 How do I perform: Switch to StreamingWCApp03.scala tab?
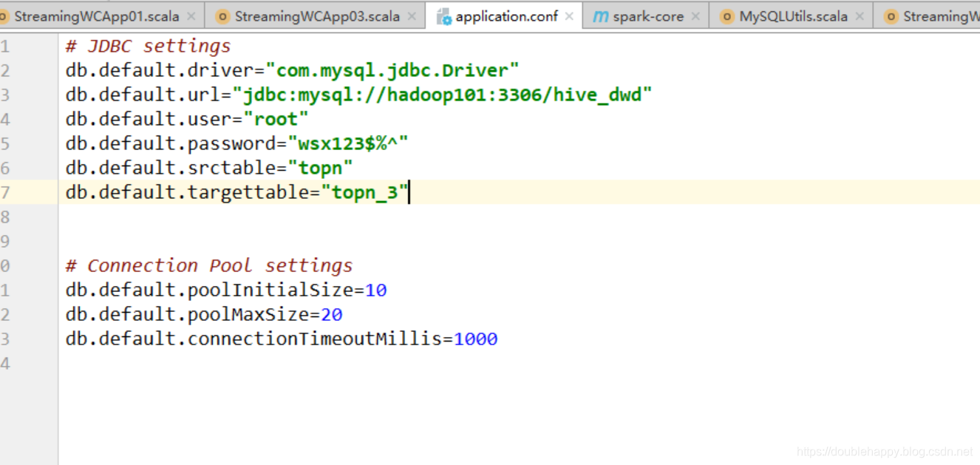point(317,16)
